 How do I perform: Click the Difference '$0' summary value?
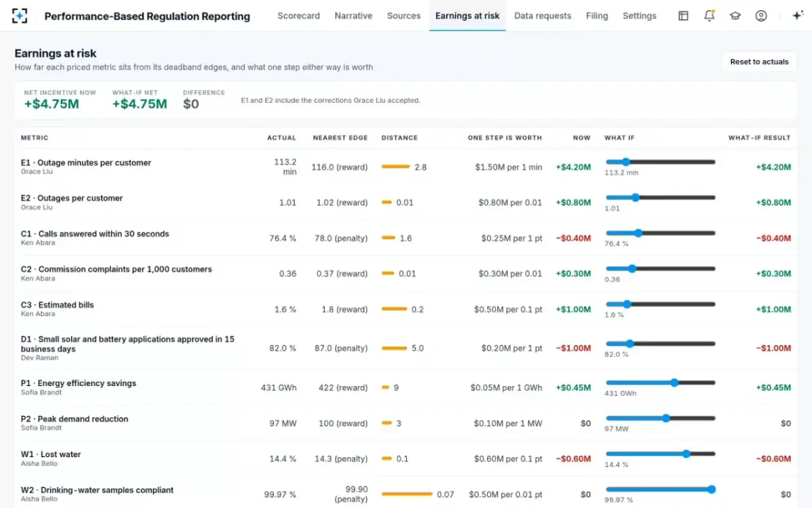pyautogui.click(x=191, y=104)
